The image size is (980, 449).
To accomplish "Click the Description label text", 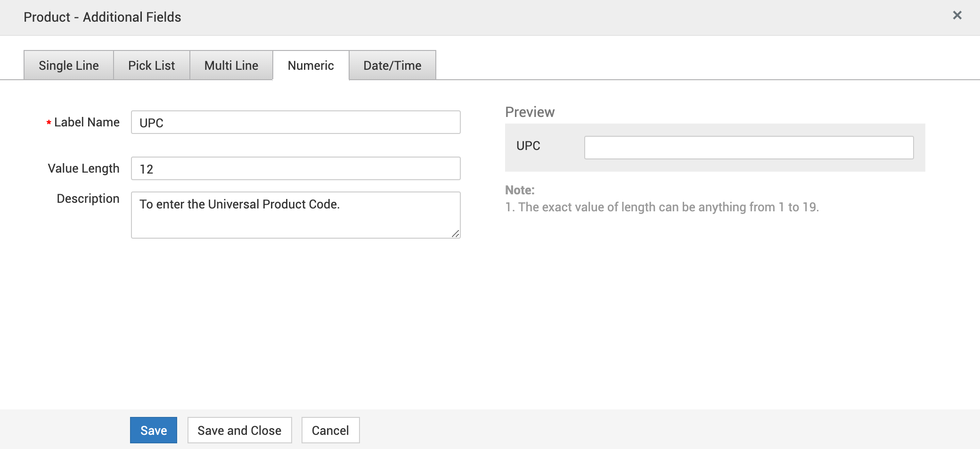I will coord(88,199).
